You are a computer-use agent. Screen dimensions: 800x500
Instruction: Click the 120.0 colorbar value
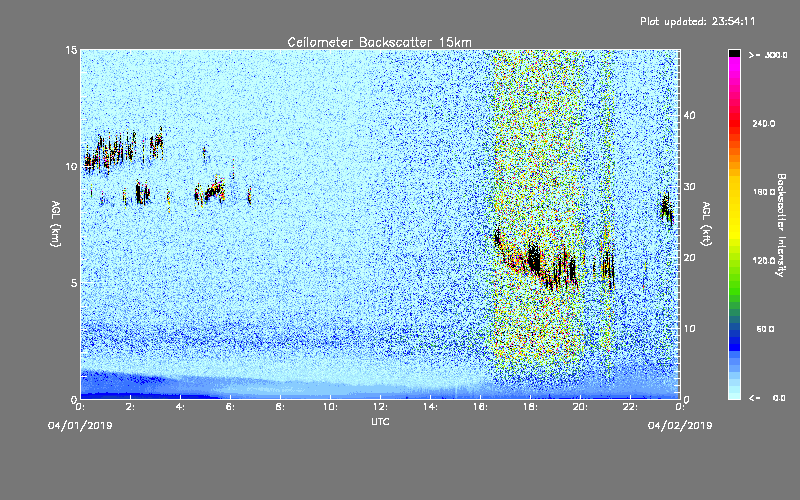coord(764,261)
